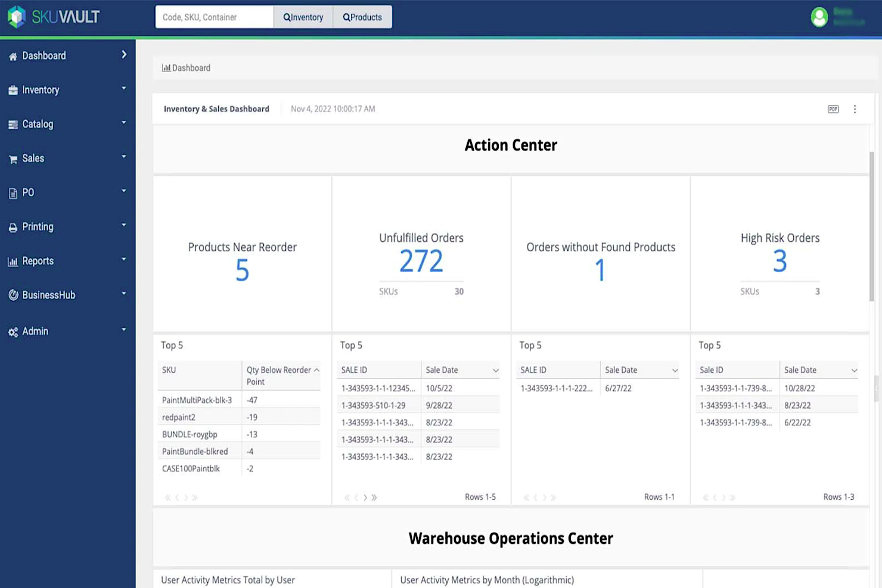Click the PO document icon in the sidebar

pos(13,192)
